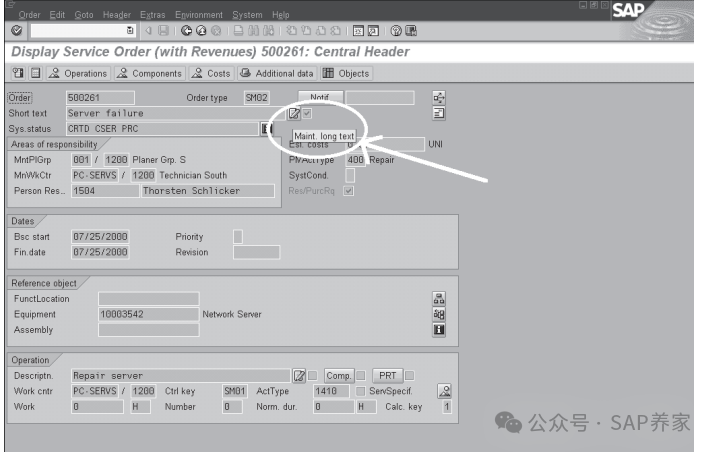The height and width of the screenshot is (452, 714).
Task: Click the Exit up-arrow icon
Action: (x=201, y=30)
